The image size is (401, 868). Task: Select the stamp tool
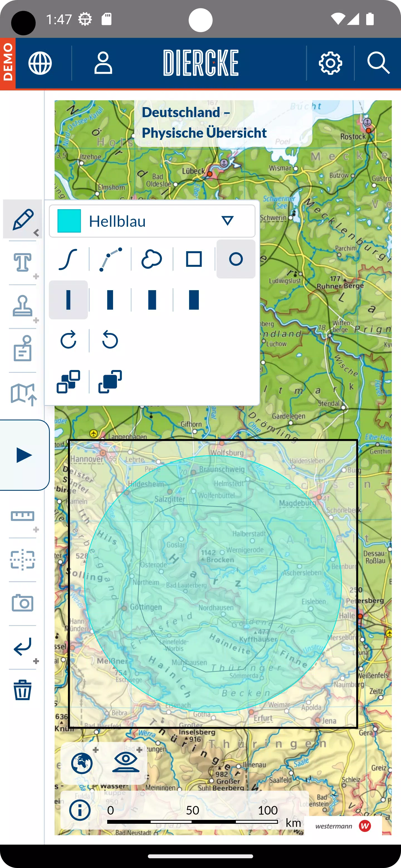click(x=23, y=306)
